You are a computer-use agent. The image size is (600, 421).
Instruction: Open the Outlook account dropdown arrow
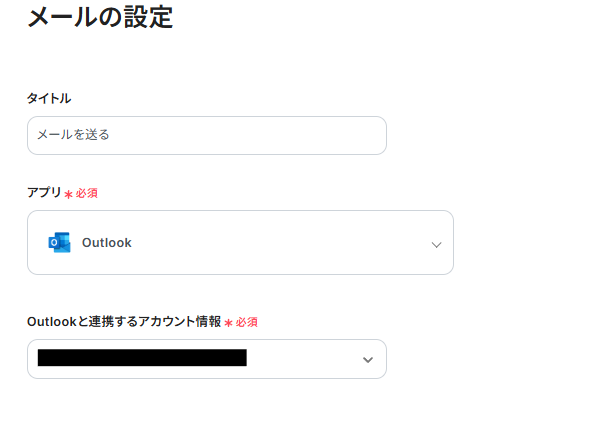click(367, 359)
